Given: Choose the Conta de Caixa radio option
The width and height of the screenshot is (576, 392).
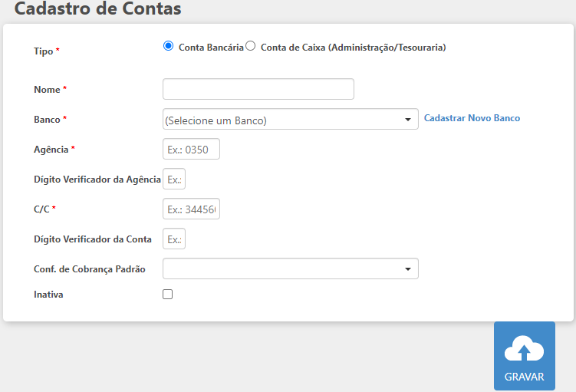Looking at the screenshot, I should click(x=251, y=46).
